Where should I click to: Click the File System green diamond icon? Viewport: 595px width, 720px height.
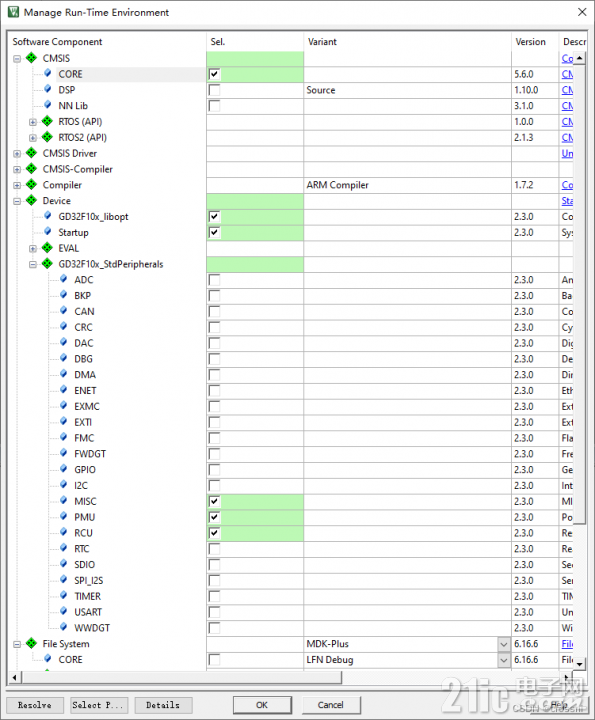click(31, 643)
